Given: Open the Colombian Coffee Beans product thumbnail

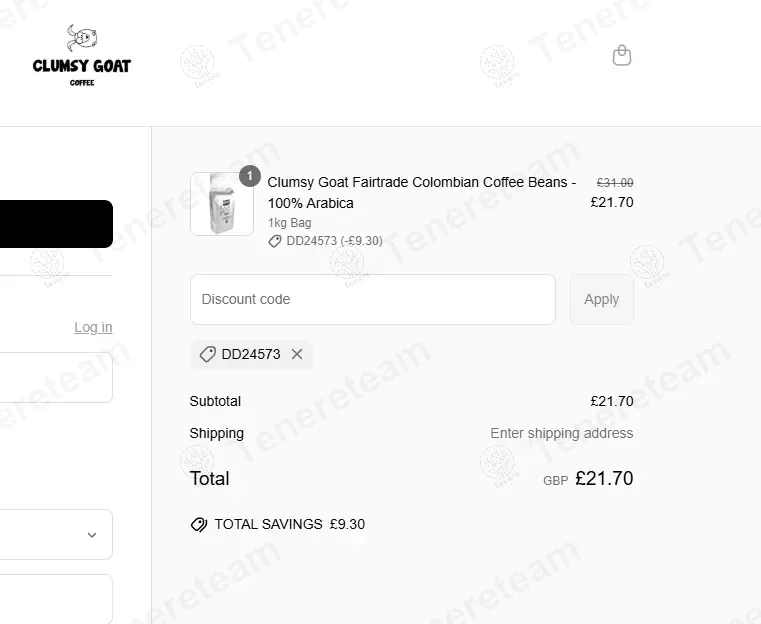Looking at the screenshot, I should (x=222, y=204).
